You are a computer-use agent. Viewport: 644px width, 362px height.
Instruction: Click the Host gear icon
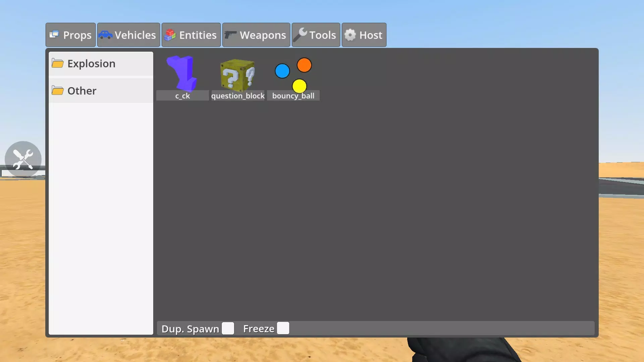[x=351, y=35]
